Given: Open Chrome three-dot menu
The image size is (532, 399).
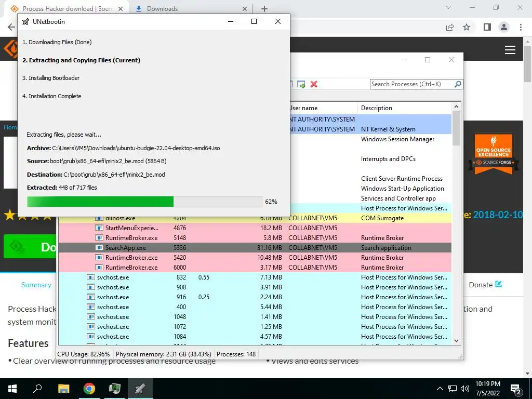Looking at the screenshot, I should pyautogui.click(x=521, y=27).
